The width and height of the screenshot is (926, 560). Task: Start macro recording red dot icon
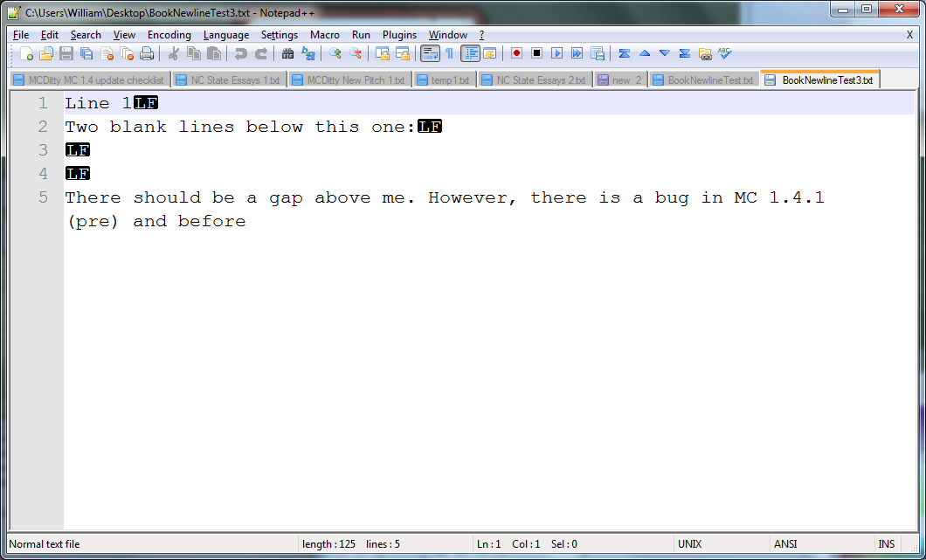coord(517,54)
